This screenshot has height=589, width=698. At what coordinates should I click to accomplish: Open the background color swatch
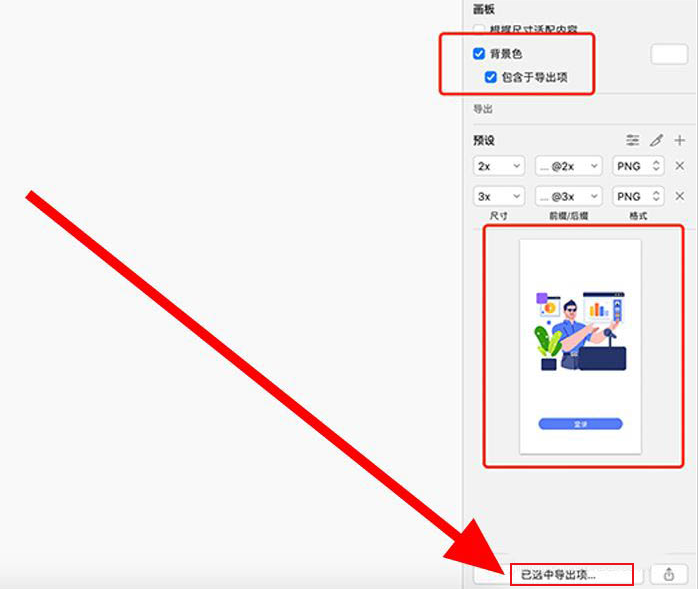[x=669, y=54]
